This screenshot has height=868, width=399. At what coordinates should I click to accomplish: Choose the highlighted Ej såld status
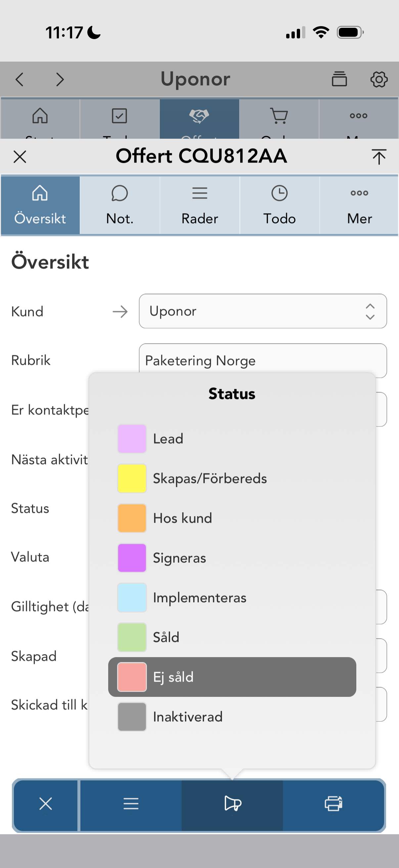click(x=232, y=677)
